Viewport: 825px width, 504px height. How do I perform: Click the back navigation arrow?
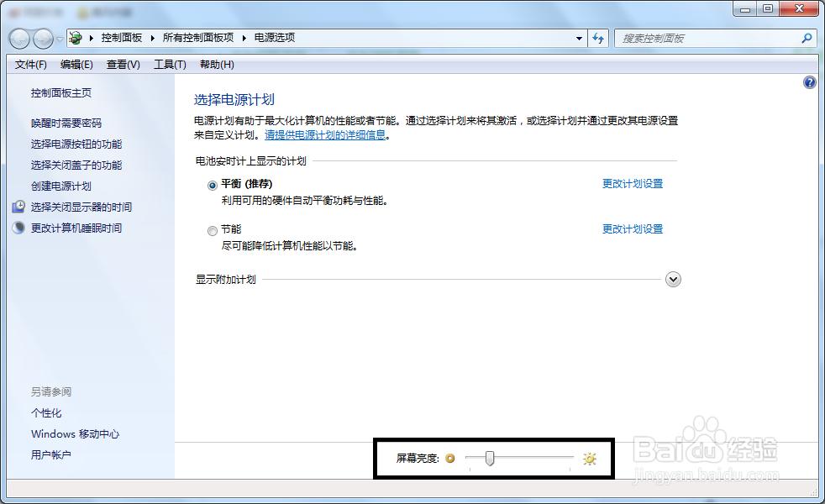pyautogui.click(x=18, y=38)
